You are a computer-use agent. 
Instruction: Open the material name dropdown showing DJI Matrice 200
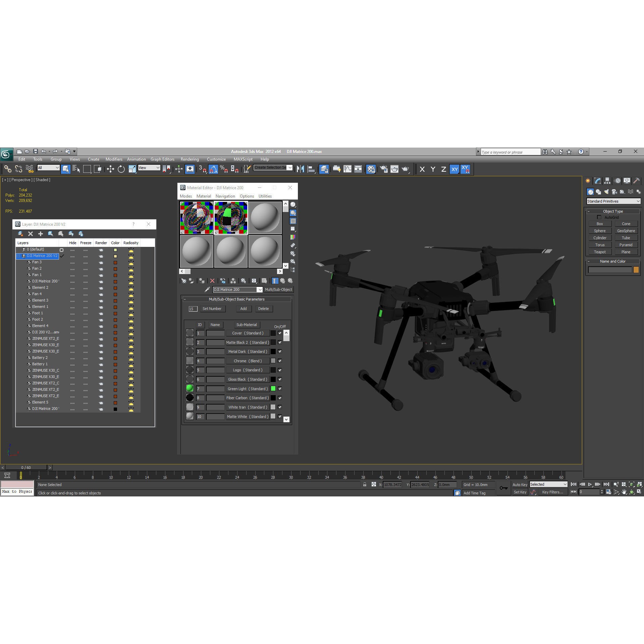[260, 289]
